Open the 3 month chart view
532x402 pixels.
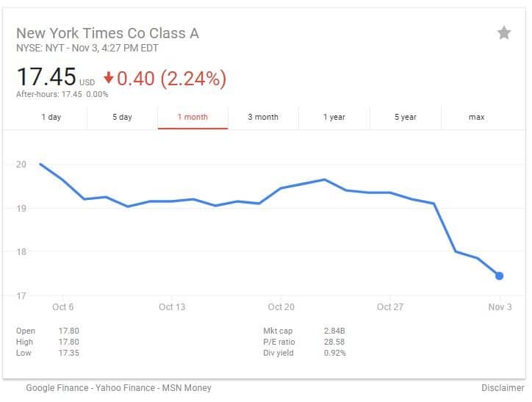click(263, 117)
